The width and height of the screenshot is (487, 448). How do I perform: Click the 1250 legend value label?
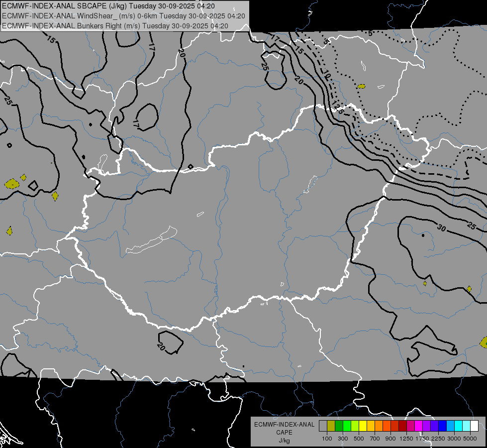pos(406,439)
